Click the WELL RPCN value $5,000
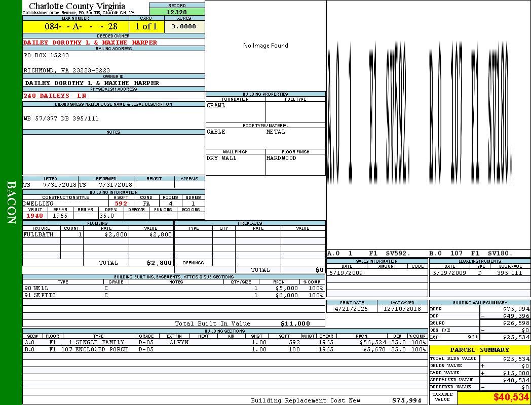532x405 pixels. tap(287, 288)
